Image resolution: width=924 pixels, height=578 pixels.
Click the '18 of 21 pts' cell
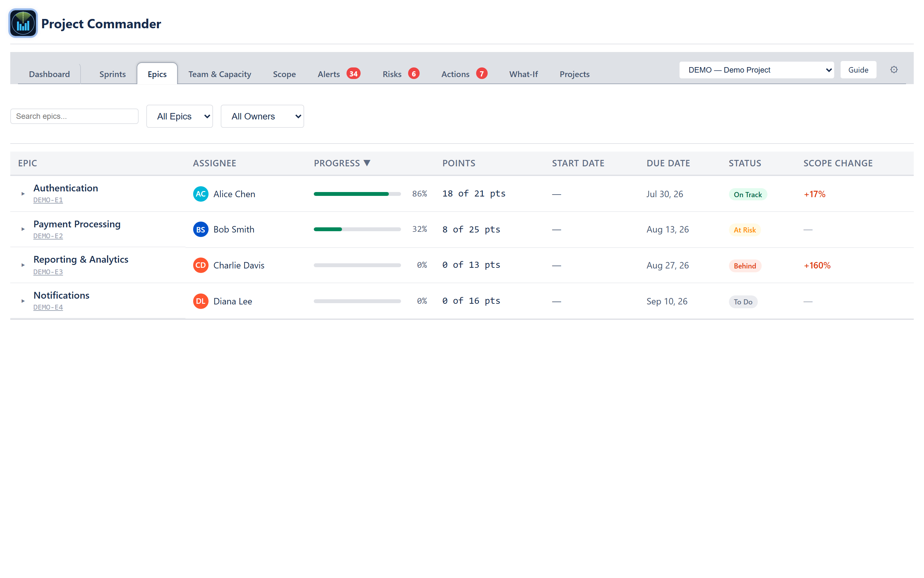[474, 193]
